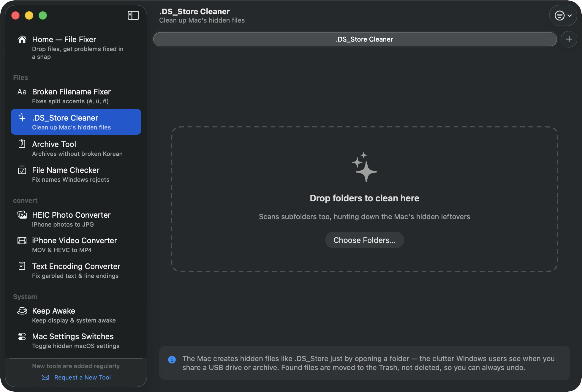This screenshot has height=392, width=582.
Task: Click the green zoom window button
Action: pyautogui.click(x=43, y=15)
